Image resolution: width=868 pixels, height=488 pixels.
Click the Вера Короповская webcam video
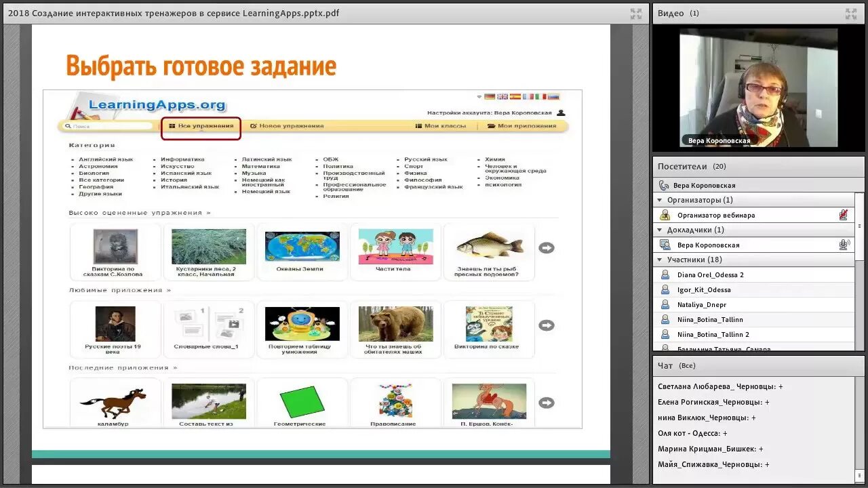click(758, 87)
